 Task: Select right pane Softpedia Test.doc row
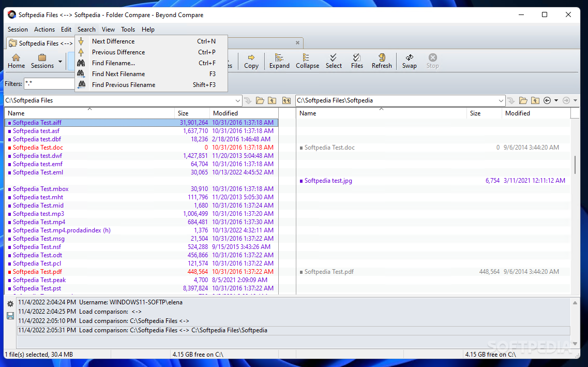(433, 148)
